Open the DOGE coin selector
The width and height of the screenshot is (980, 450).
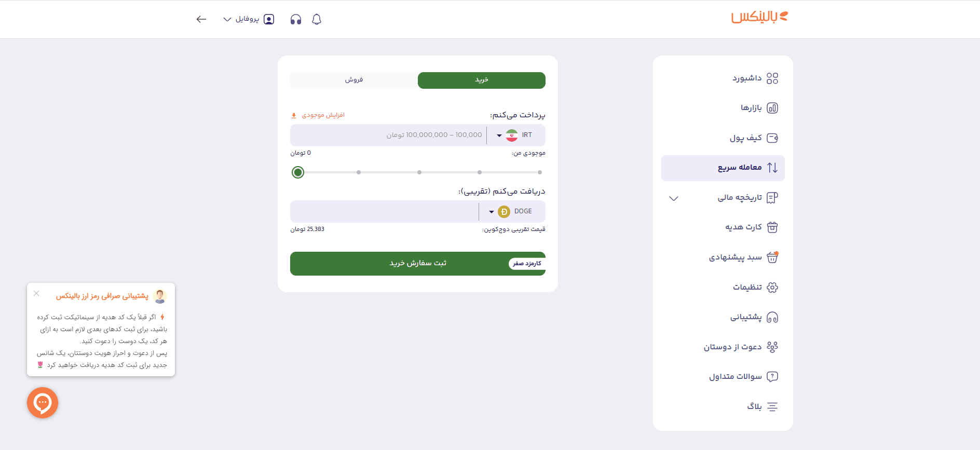[511, 211]
